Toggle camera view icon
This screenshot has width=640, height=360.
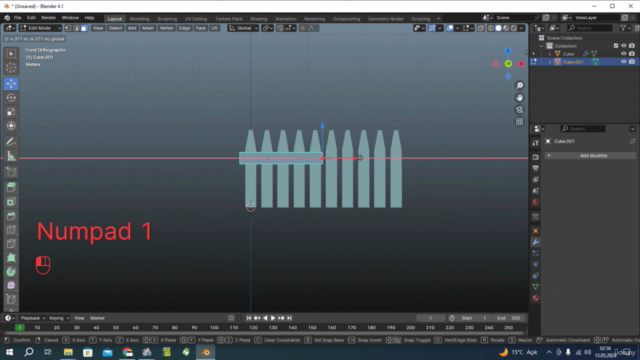519,110
